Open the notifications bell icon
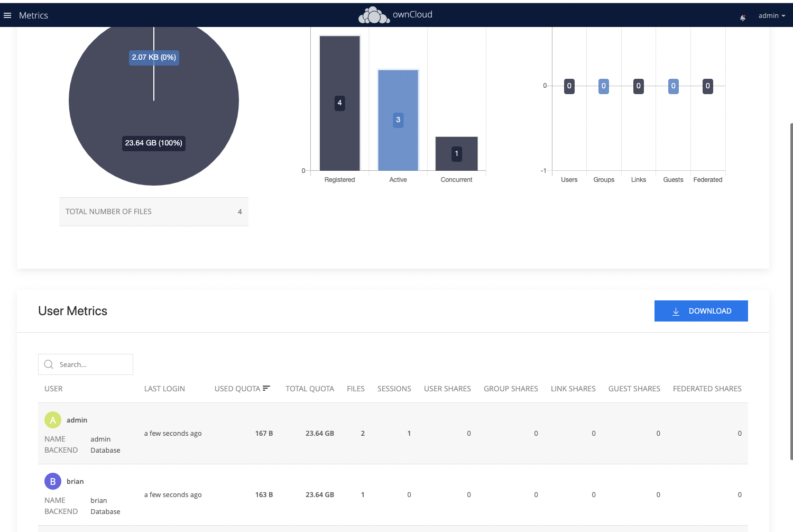The width and height of the screenshot is (793, 532). click(743, 17)
